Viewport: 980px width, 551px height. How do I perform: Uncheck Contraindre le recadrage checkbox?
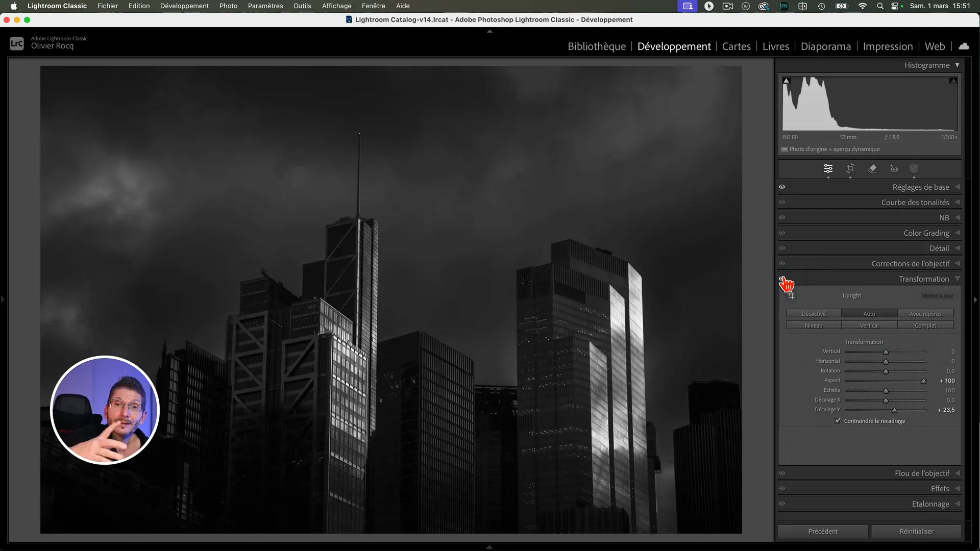[x=838, y=421]
